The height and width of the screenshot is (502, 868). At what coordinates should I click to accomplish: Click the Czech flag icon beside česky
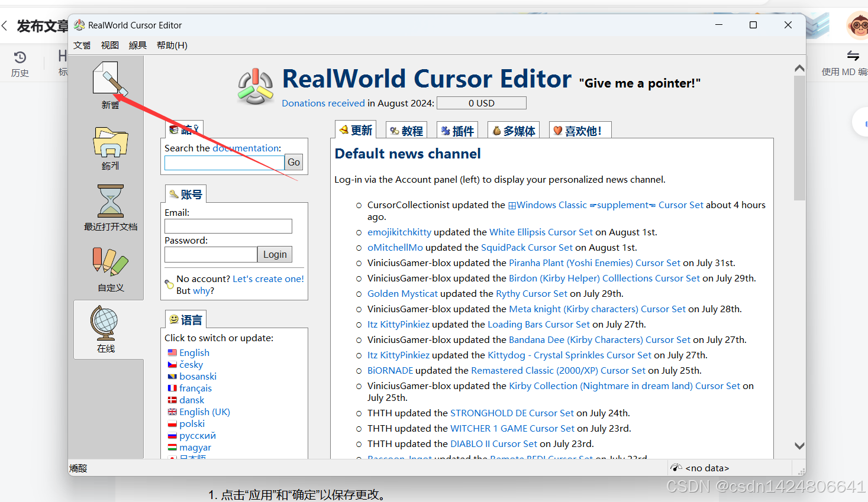(172, 365)
